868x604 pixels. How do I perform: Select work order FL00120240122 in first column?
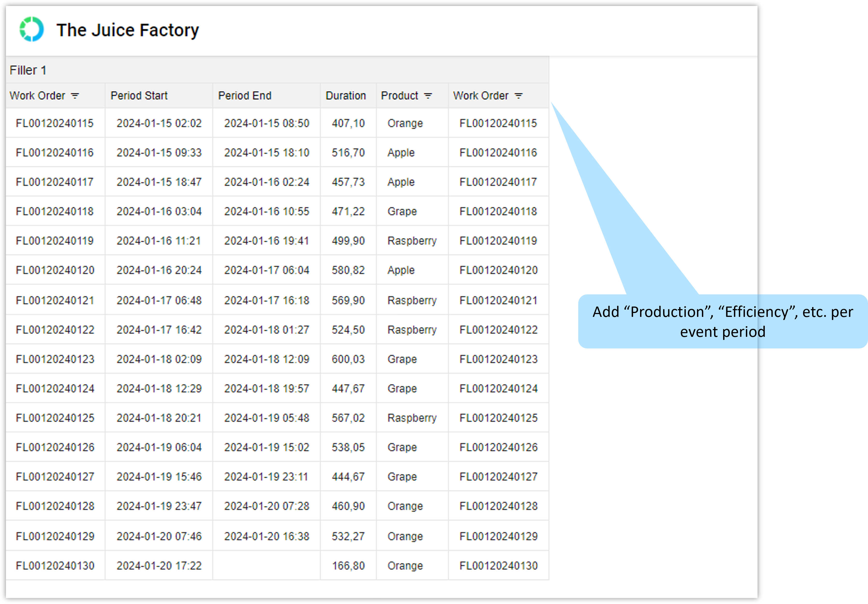(x=55, y=330)
